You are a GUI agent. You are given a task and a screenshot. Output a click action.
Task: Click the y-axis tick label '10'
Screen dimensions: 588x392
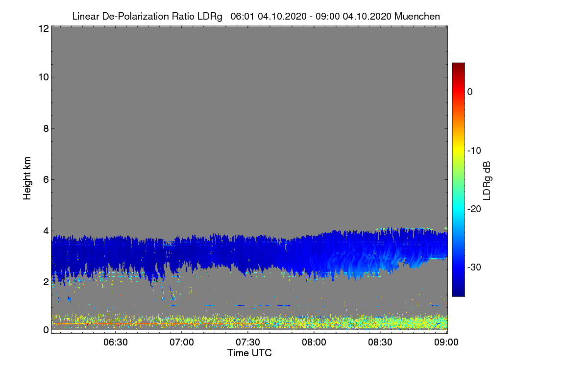pyautogui.click(x=43, y=77)
